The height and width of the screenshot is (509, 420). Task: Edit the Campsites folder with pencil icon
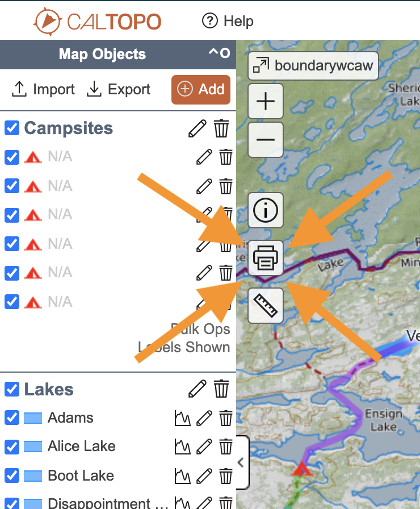(197, 128)
